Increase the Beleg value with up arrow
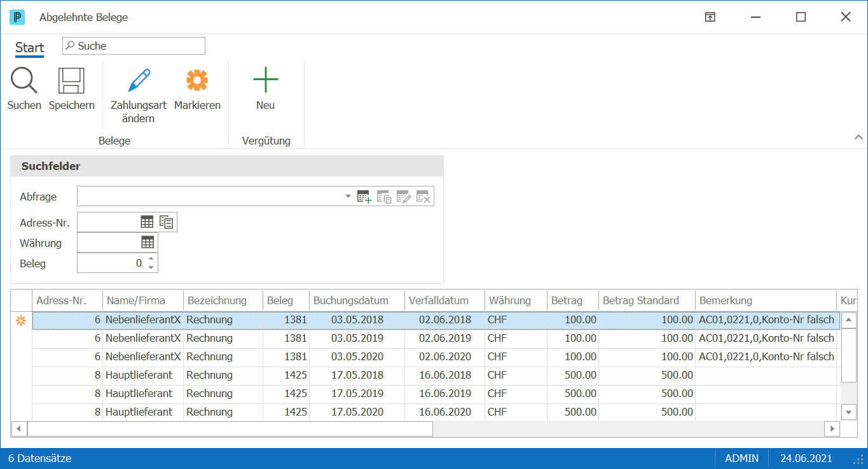The image size is (868, 469). 151,258
